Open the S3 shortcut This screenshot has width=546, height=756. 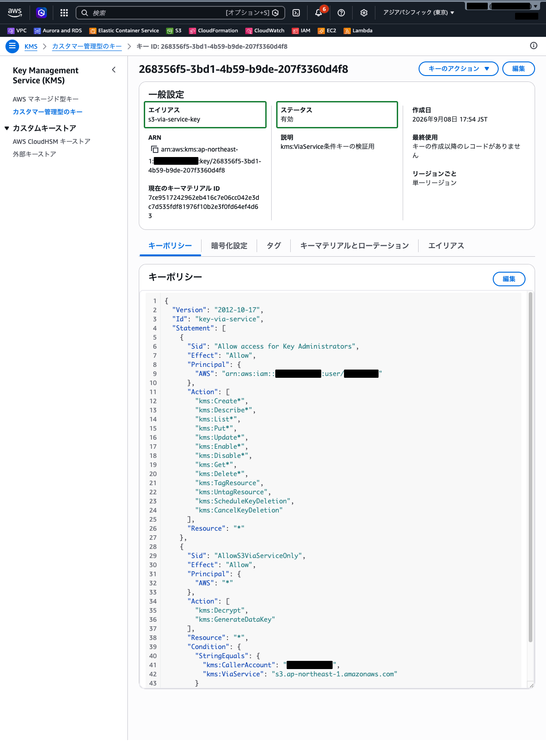pyautogui.click(x=174, y=30)
